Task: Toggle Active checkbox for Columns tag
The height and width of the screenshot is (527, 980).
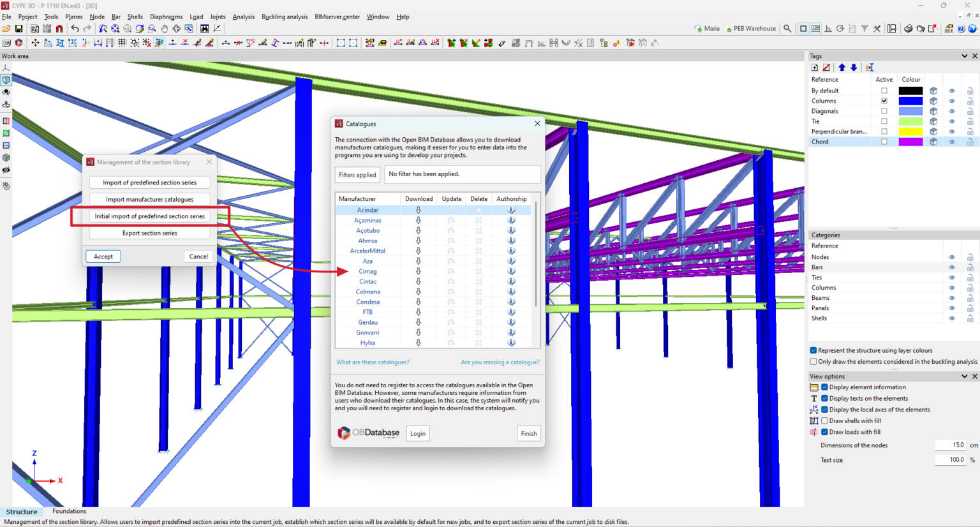Action: pos(884,101)
